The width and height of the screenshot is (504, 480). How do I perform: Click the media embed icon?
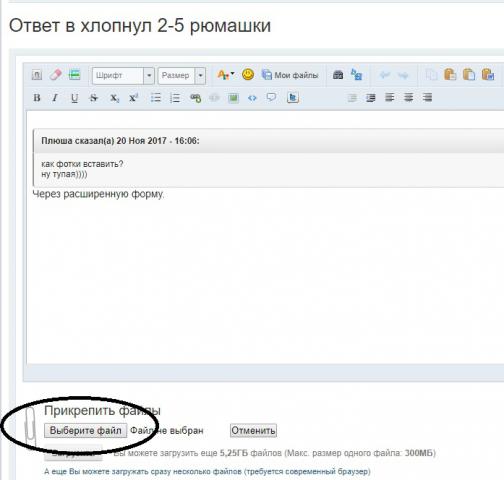pyautogui.click(x=293, y=98)
